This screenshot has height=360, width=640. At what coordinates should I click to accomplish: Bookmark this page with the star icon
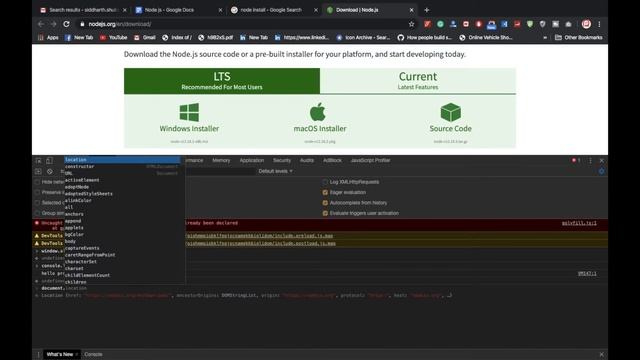coord(411,24)
